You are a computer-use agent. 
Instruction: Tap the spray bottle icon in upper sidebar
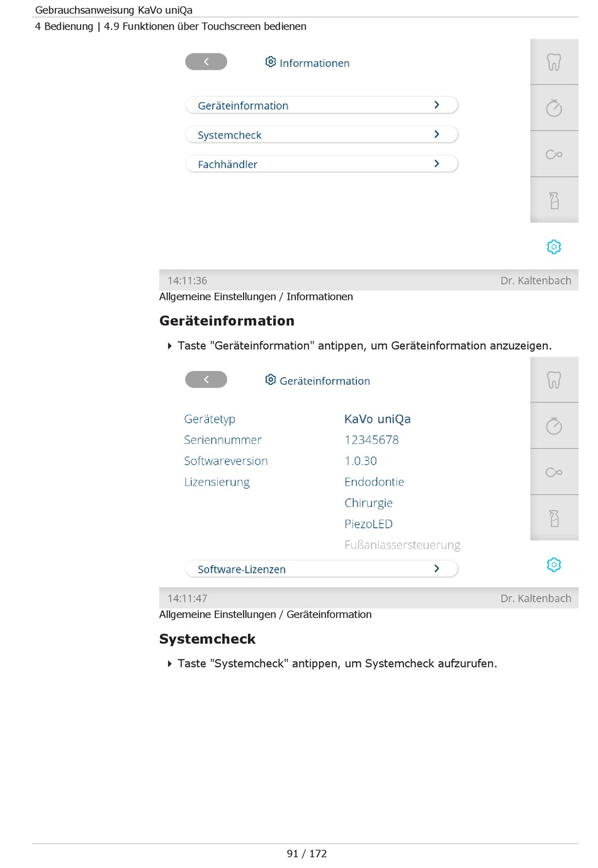click(x=554, y=200)
